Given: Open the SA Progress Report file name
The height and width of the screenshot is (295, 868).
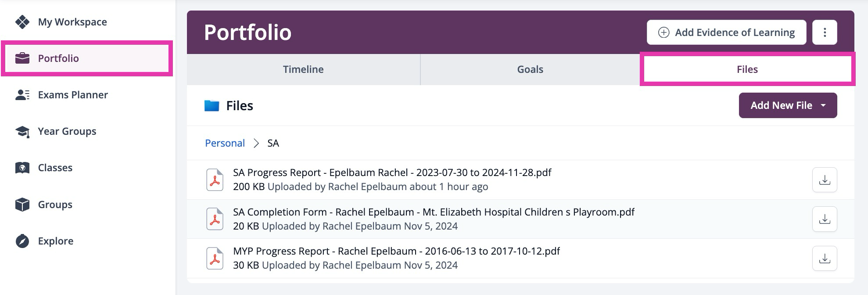Looking at the screenshot, I should (392, 173).
